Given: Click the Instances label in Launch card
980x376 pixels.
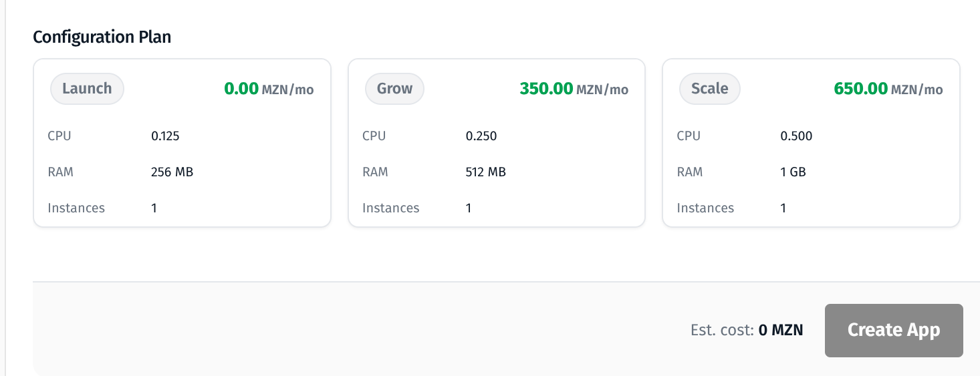Looking at the screenshot, I should [76, 208].
